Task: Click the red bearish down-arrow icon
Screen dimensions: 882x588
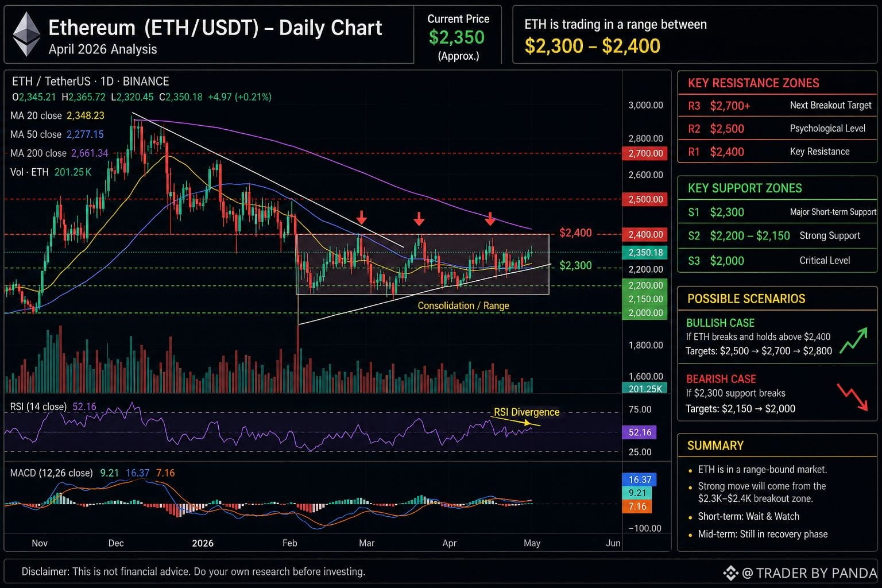Action: 852,396
